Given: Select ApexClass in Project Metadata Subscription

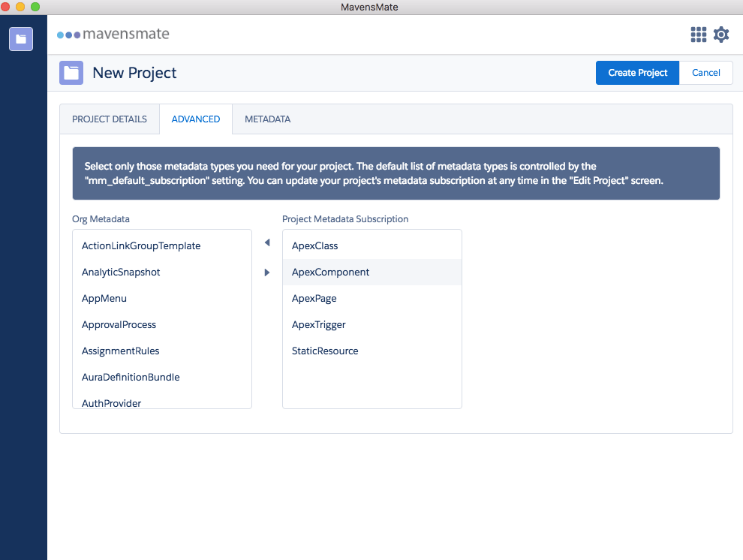Looking at the screenshot, I should tap(372, 246).
